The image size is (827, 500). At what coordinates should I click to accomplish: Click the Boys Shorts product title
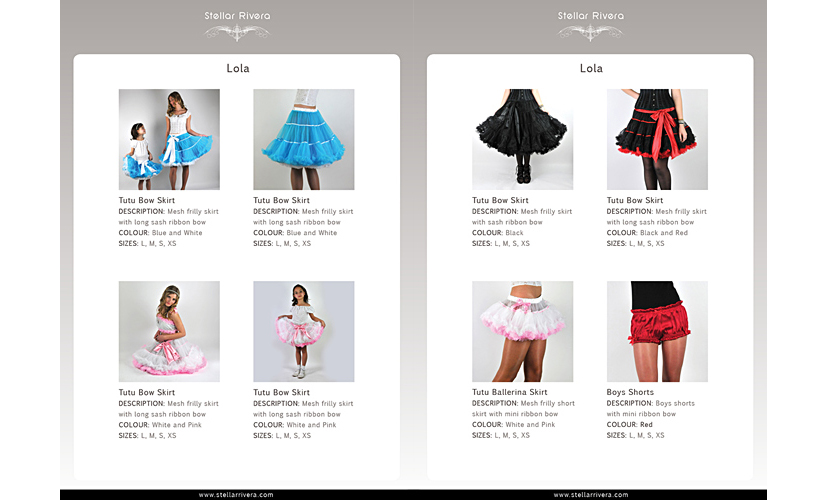630,392
